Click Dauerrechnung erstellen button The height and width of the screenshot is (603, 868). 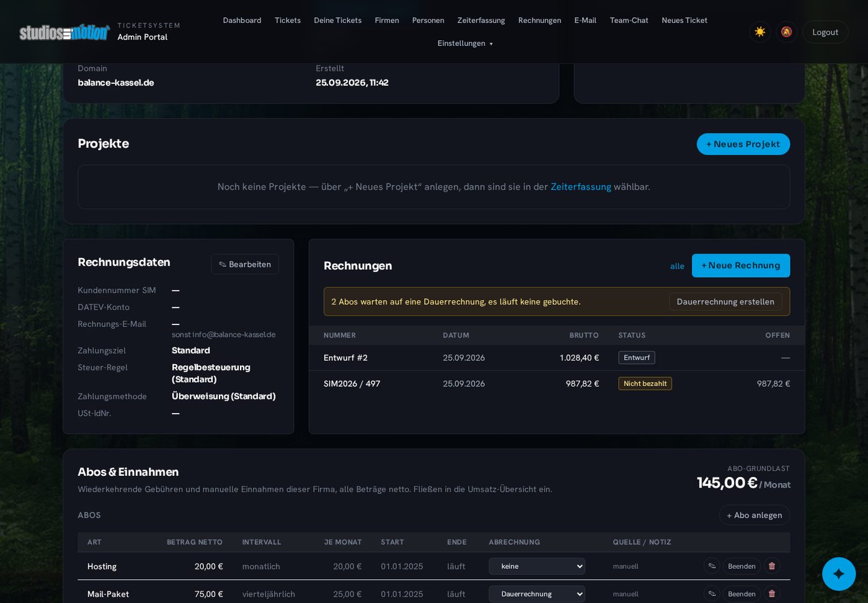click(725, 301)
